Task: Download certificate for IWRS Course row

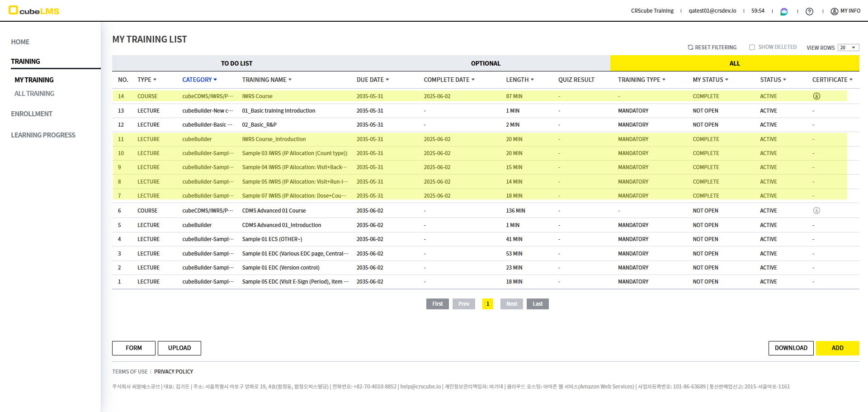Action: 816,96
